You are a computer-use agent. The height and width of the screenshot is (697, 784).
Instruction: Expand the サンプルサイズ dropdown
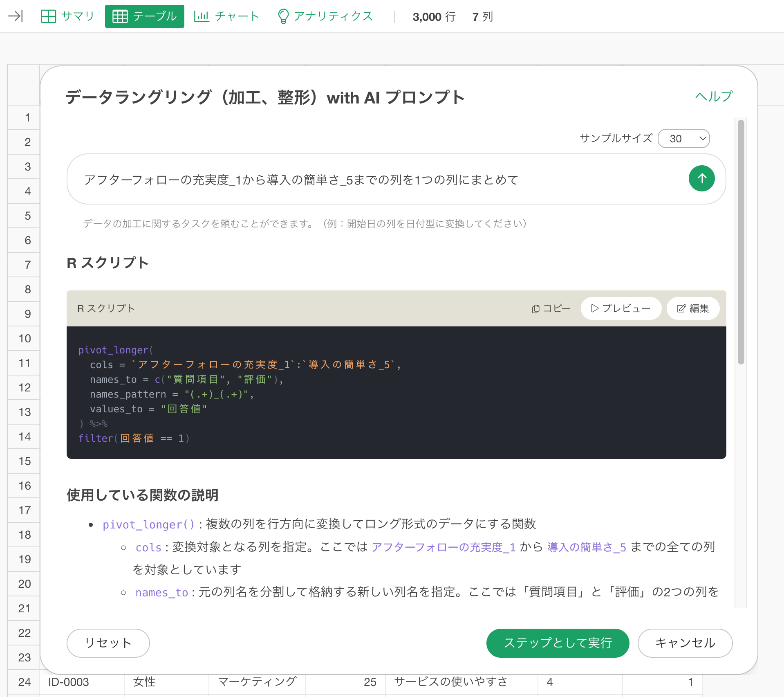point(683,139)
